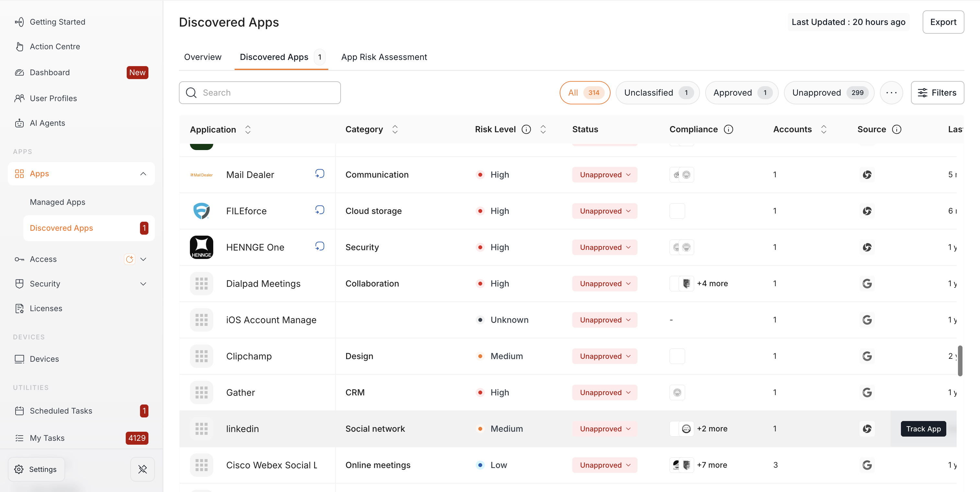Change Dialpad Meetings approval status
980x492 pixels.
605,284
